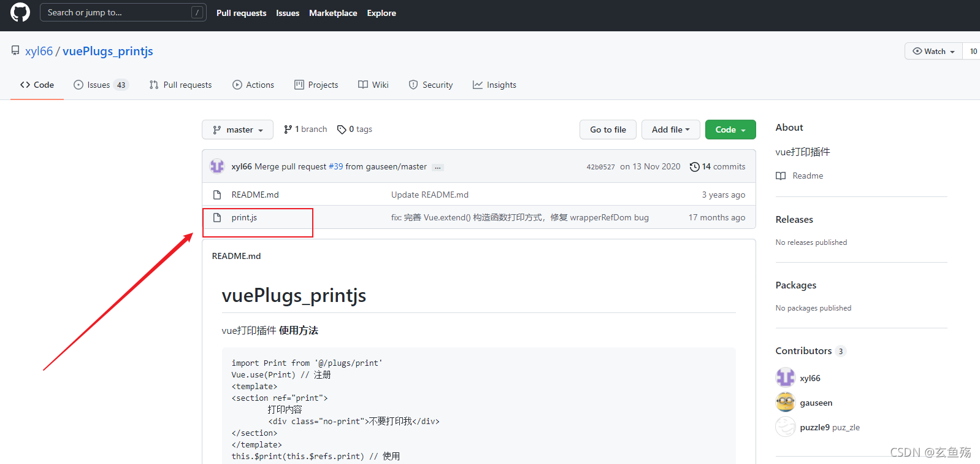The width and height of the screenshot is (980, 464).
Task: Open the xyl66 commit author name
Action: pos(242,166)
